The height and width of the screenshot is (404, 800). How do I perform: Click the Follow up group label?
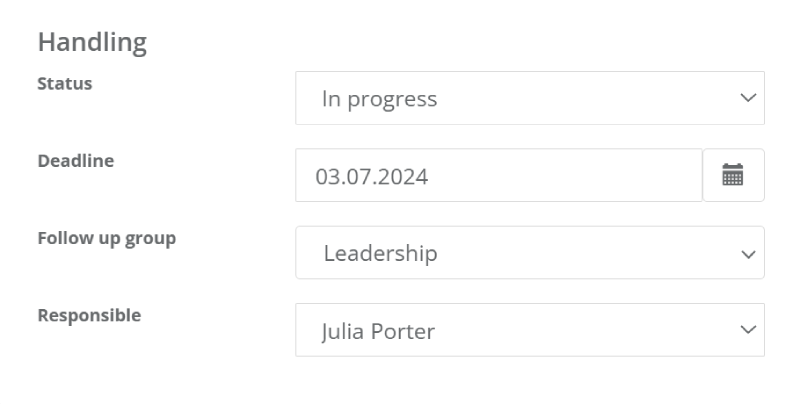pos(107,239)
